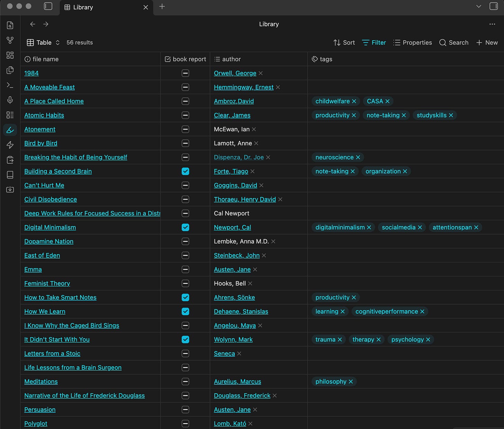Remove the neuroscience tag
This screenshot has width=504, height=429.
click(x=358, y=157)
